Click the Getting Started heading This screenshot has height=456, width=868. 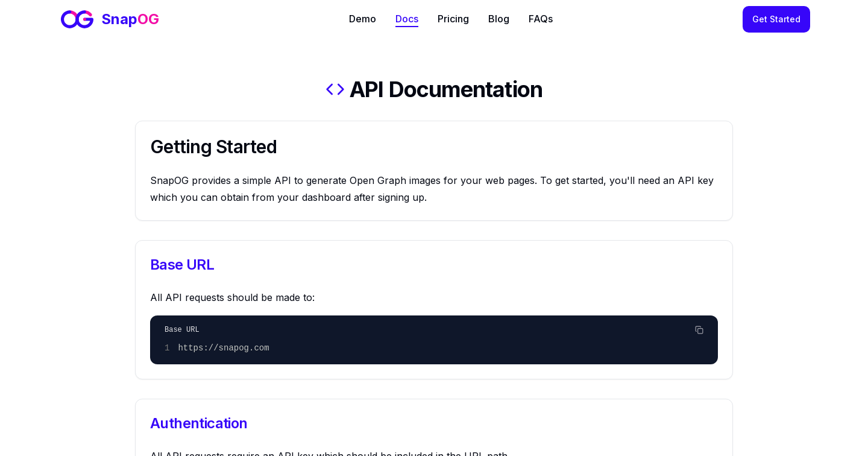[x=213, y=147]
